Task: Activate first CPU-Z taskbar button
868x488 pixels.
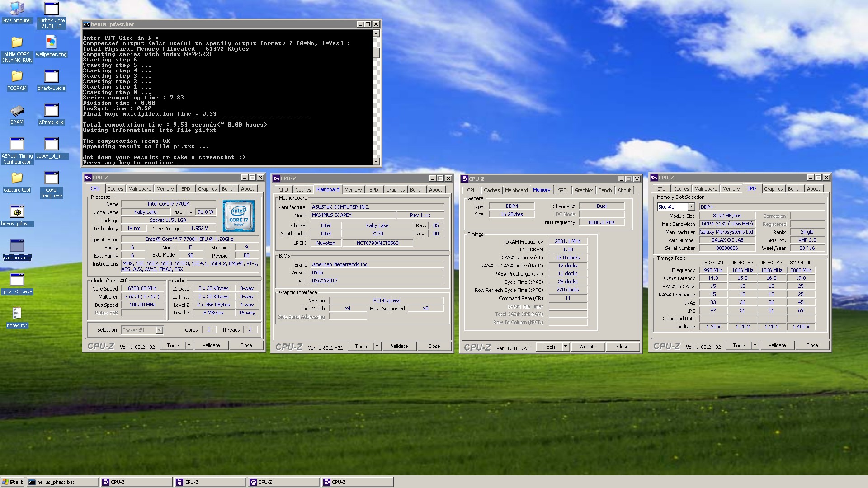Action: point(136,482)
